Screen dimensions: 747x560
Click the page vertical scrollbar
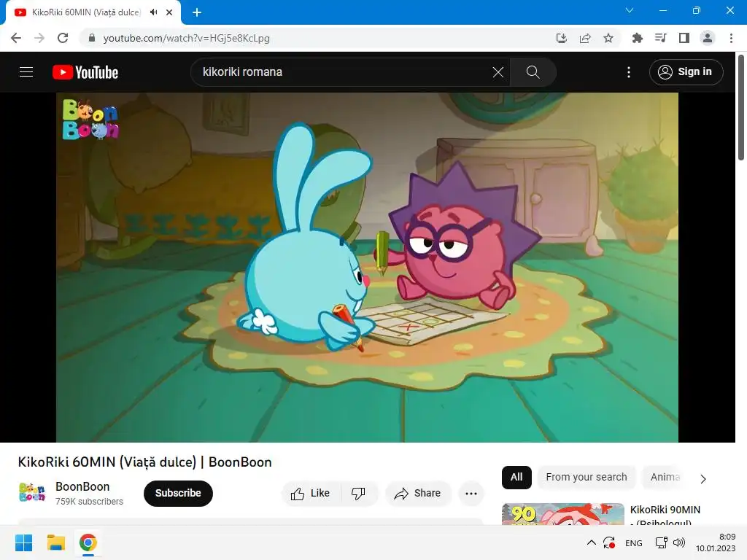click(741, 108)
